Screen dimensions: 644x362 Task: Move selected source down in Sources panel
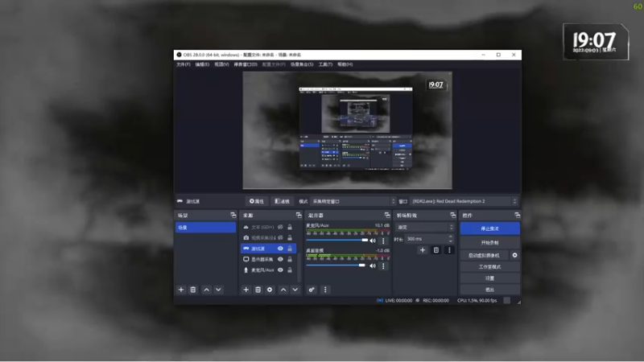pos(295,290)
